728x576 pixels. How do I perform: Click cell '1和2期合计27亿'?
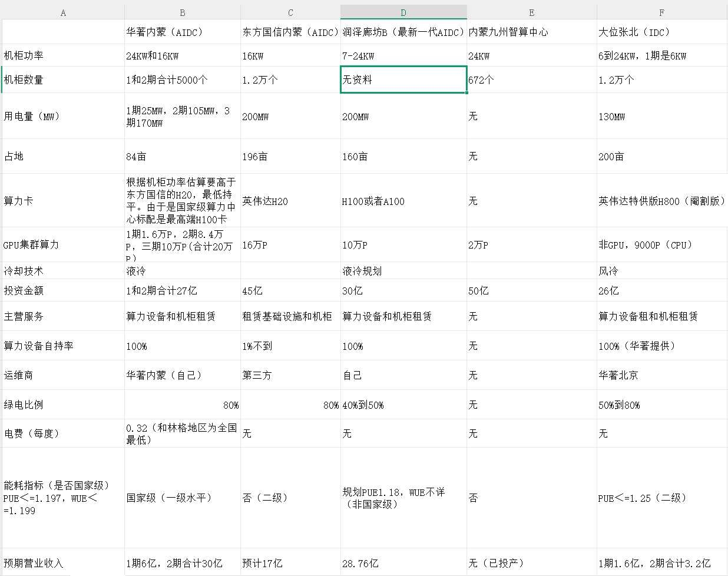[183, 290]
